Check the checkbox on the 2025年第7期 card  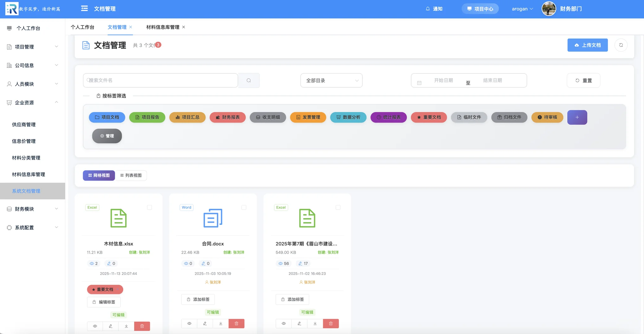pyautogui.click(x=338, y=208)
